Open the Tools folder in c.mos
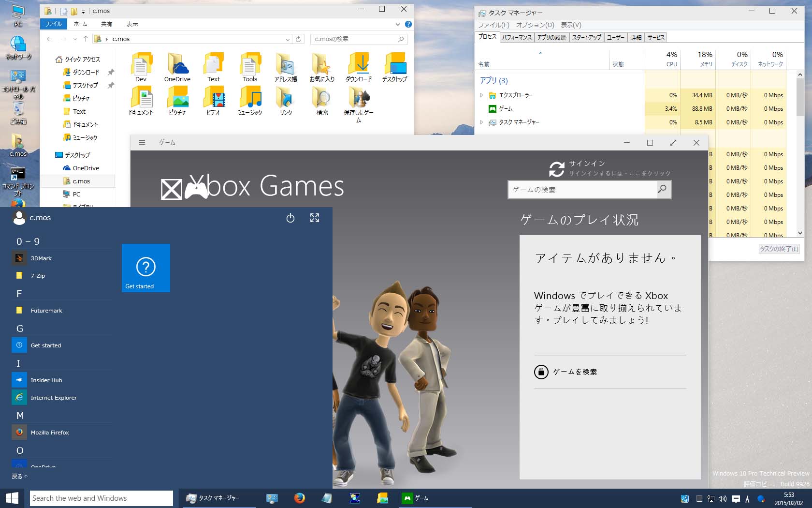This screenshot has width=812, height=508. tap(249, 67)
